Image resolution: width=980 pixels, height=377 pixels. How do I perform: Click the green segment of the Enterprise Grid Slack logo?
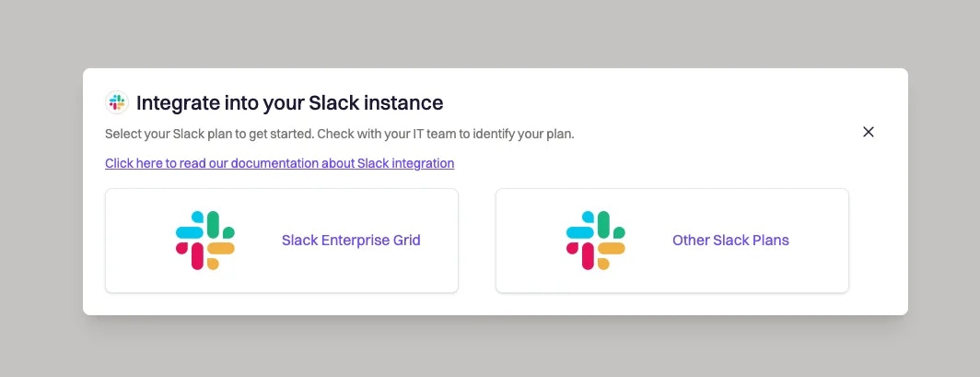[214, 225]
